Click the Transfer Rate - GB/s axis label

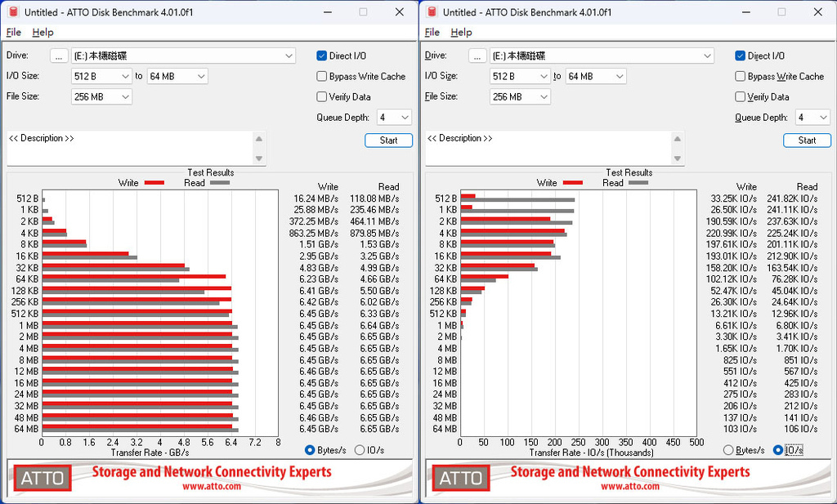150,453
